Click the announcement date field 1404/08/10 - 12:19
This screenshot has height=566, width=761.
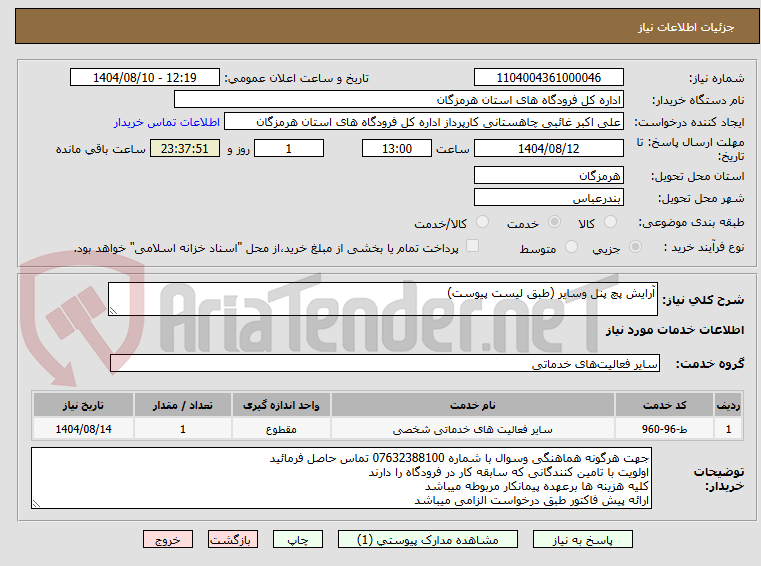pos(145,77)
